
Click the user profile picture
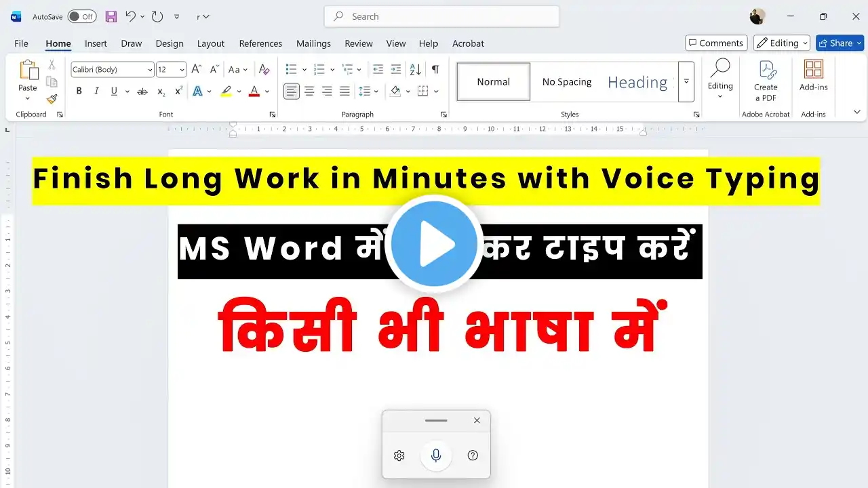coord(757,16)
